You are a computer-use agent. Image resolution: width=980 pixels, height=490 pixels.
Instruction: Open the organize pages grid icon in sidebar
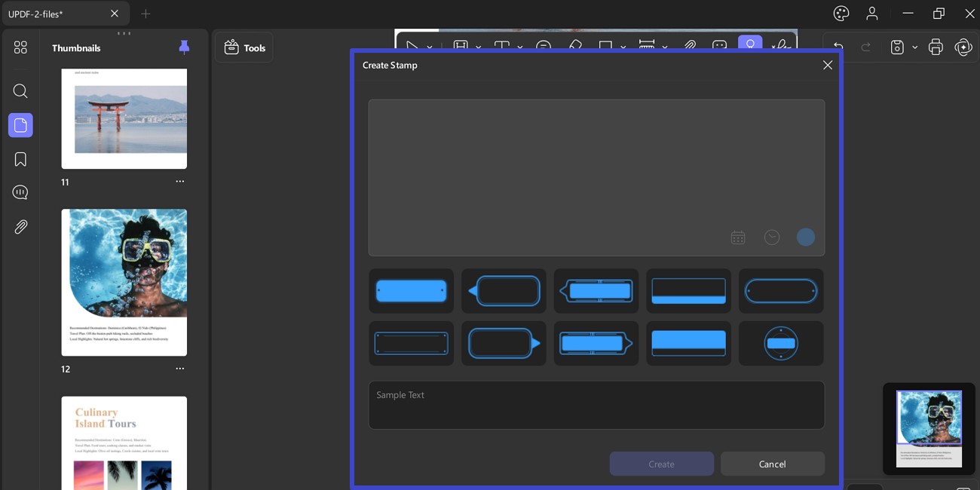point(20,47)
